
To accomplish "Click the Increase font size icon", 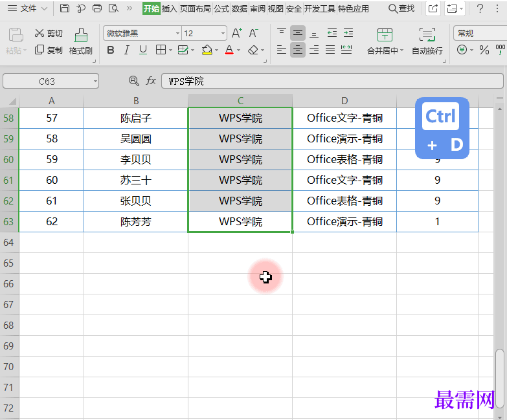I will 236,33.
